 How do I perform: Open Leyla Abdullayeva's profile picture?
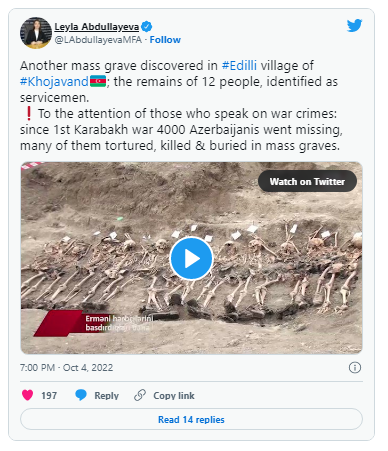tap(36, 33)
